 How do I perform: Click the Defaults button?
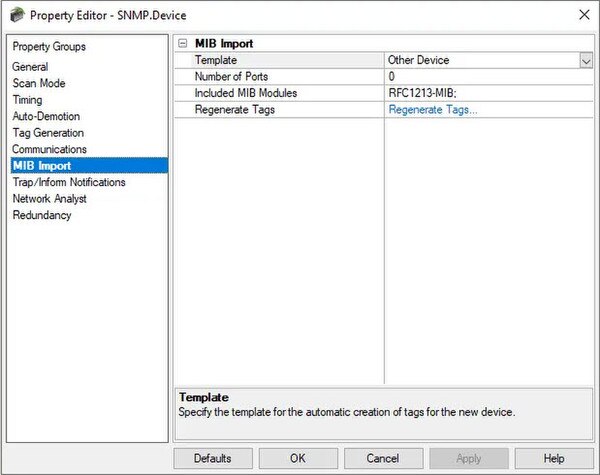tap(213, 458)
